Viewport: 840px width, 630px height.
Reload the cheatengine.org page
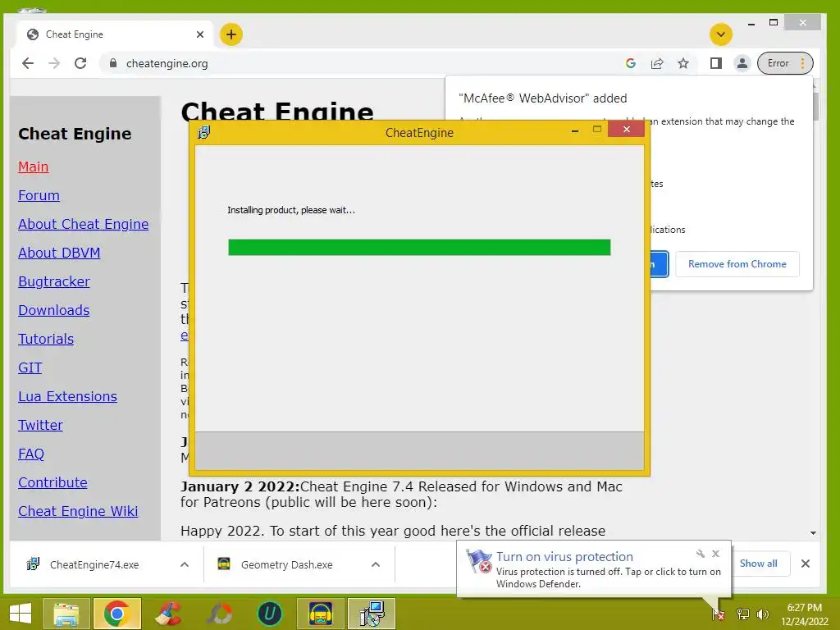click(80, 63)
